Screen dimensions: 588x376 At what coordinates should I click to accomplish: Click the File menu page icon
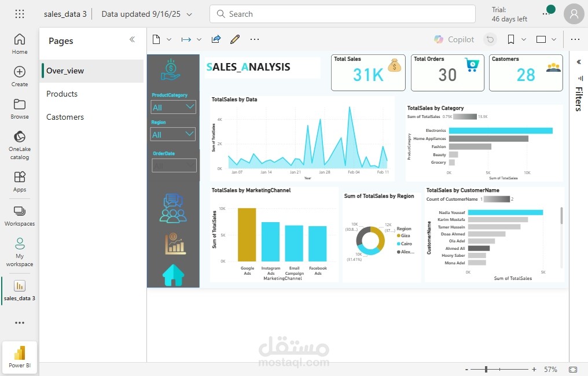(156, 39)
